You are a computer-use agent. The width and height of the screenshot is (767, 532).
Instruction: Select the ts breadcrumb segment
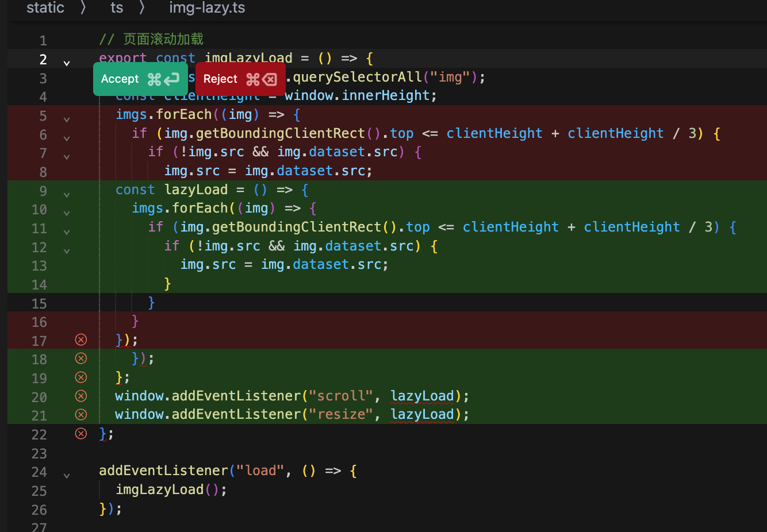117,8
